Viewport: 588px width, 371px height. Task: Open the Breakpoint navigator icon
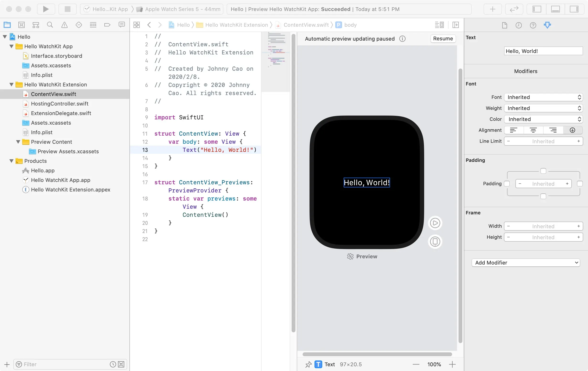tap(107, 25)
